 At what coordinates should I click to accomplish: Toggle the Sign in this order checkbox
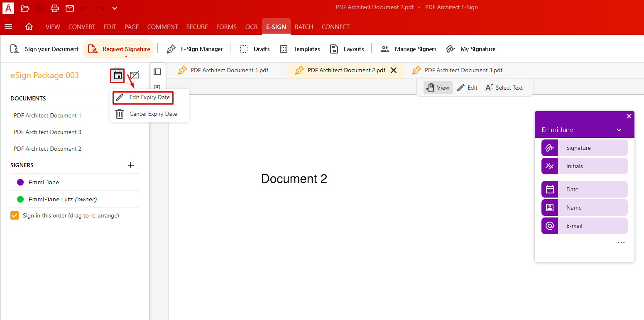tap(15, 215)
